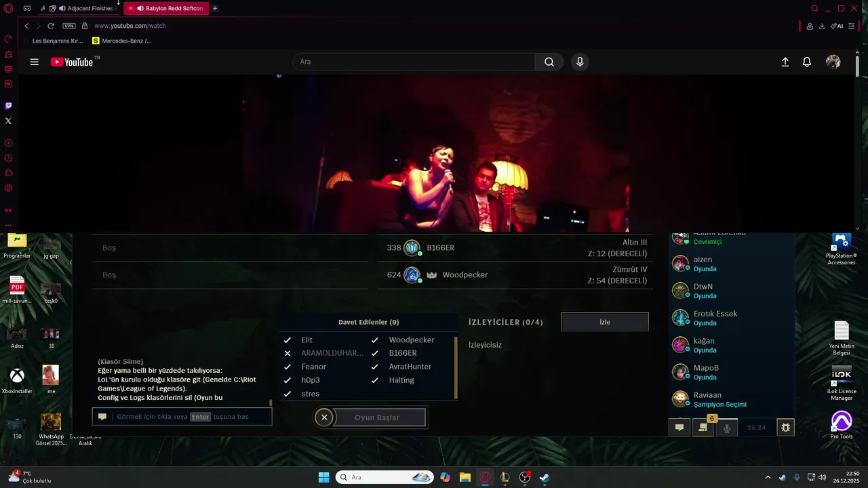Open Opera easy setup sliders icon
Viewport: 868px width, 488px height.
(x=852, y=26)
